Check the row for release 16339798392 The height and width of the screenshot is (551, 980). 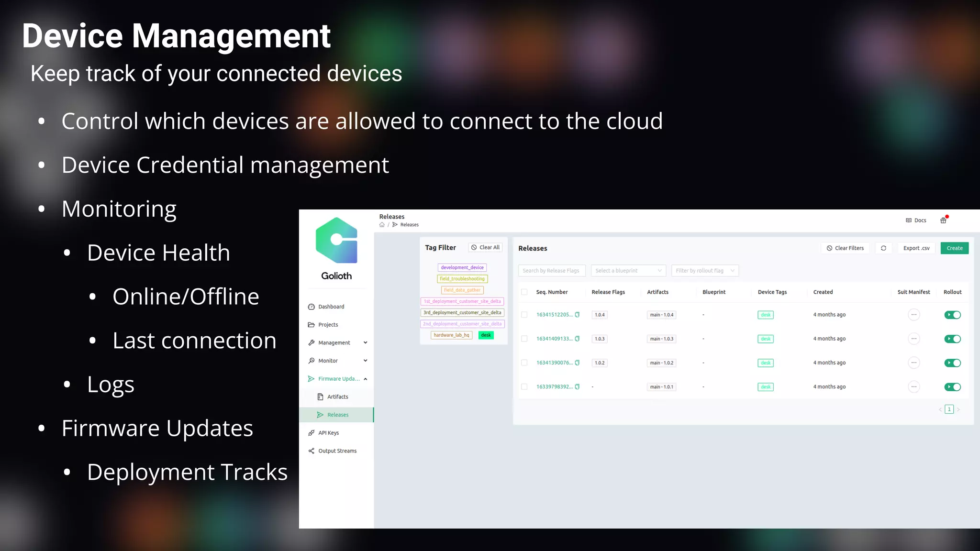pos(524,386)
